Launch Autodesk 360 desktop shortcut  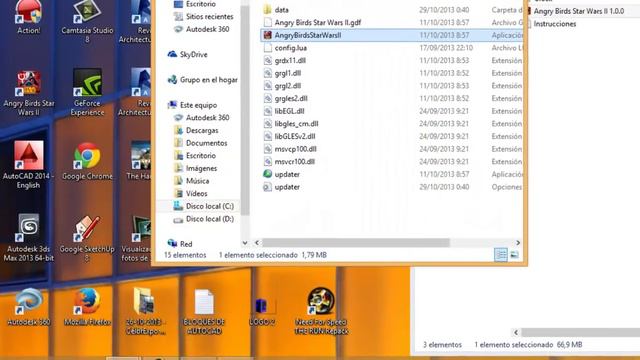click(29, 307)
